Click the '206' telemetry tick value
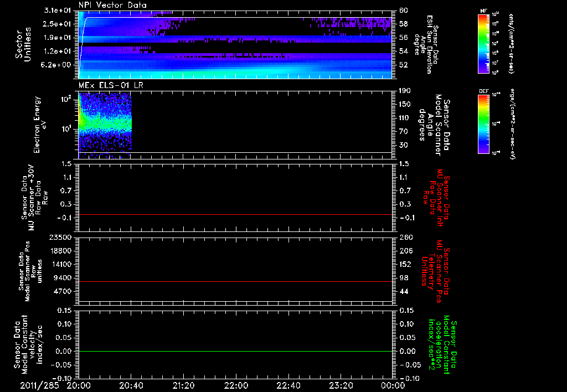This screenshot has height=392, width=567. pos(406,251)
